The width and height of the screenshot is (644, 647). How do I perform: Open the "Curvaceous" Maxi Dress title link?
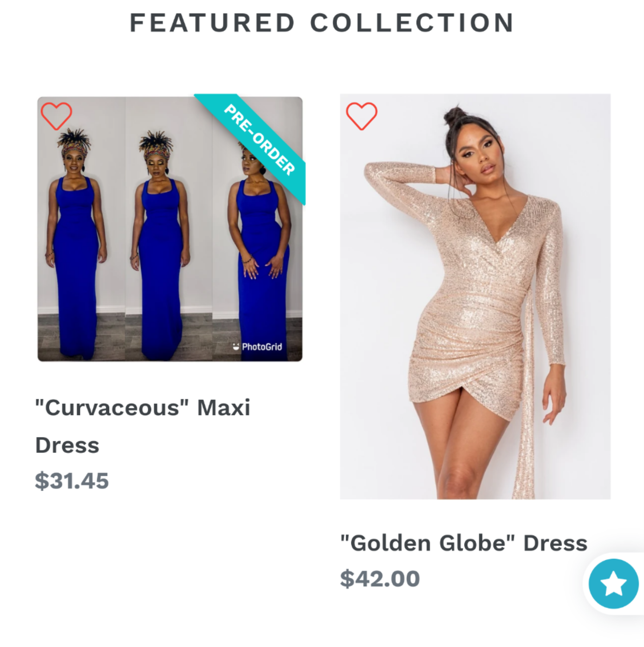[143, 426]
